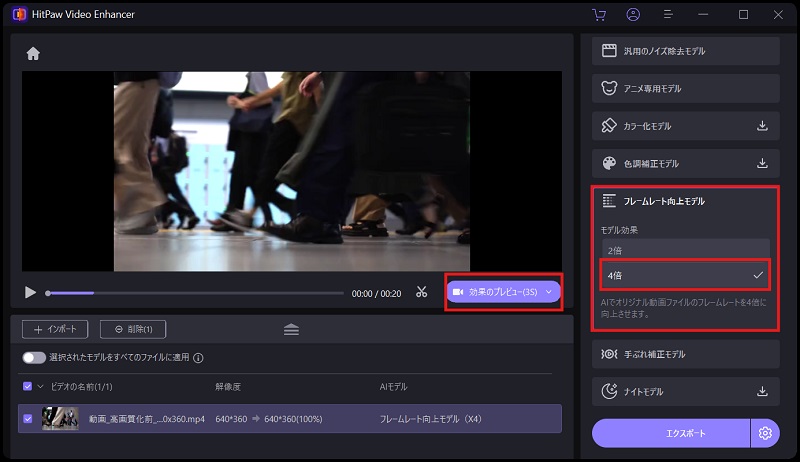Toggle the select-all checkbox by ビデオの名前

pyautogui.click(x=27, y=386)
